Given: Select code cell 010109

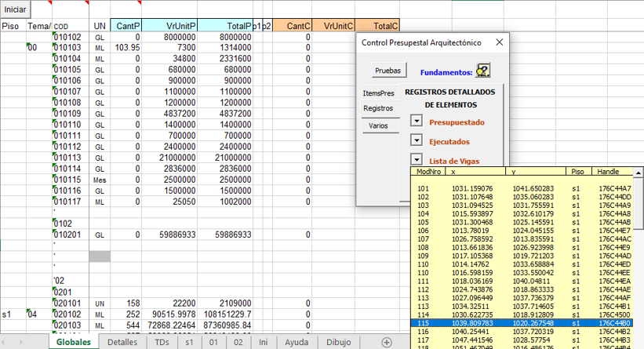Looking at the screenshot, I should tap(71, 113).
